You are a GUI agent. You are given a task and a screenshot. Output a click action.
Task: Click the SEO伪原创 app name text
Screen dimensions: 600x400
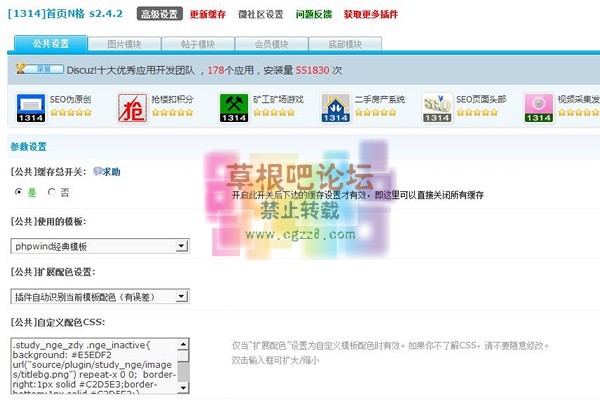[70, 100]
